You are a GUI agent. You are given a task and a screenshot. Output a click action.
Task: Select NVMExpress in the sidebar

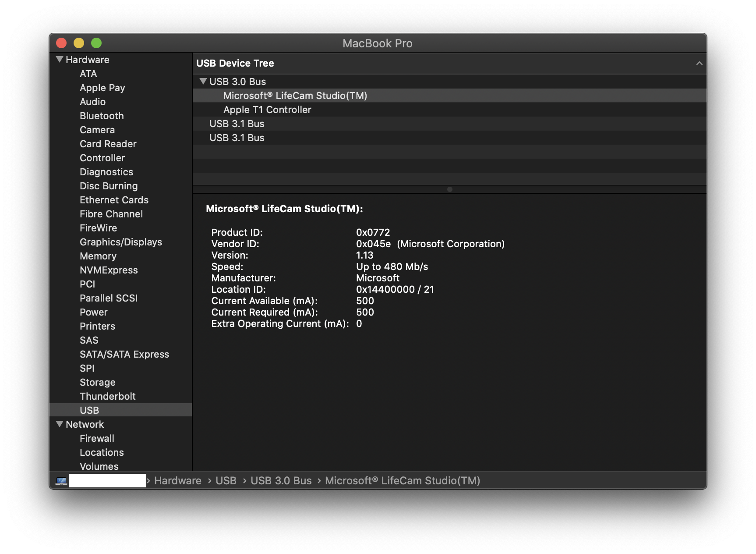109,270
